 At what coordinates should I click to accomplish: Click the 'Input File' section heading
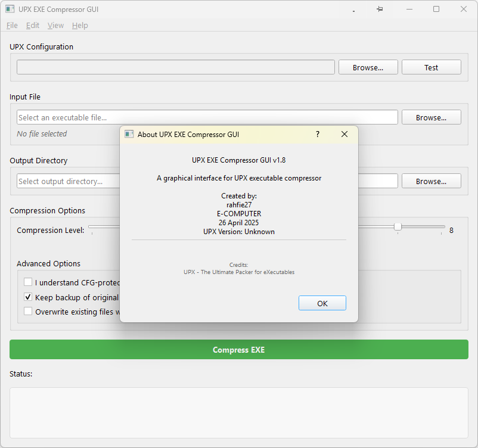(25, 97)
